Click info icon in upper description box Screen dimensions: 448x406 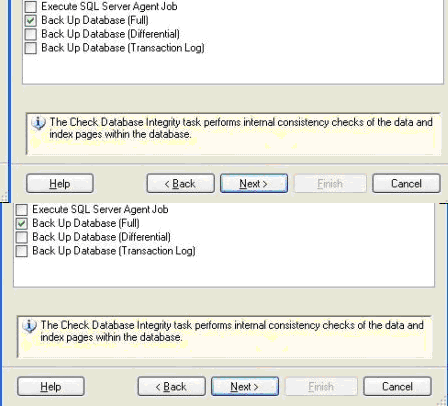38,123
